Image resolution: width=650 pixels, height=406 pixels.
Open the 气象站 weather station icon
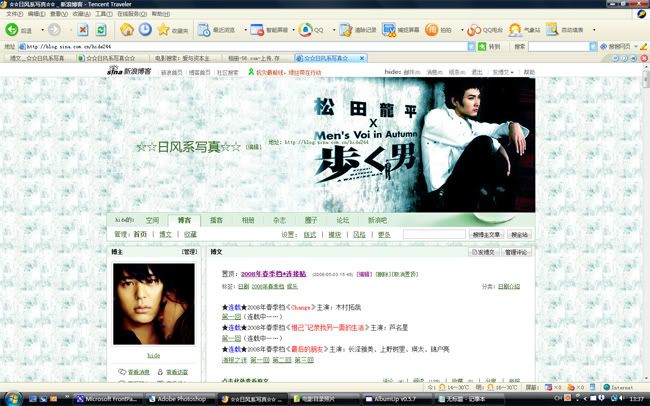[516, 30]
